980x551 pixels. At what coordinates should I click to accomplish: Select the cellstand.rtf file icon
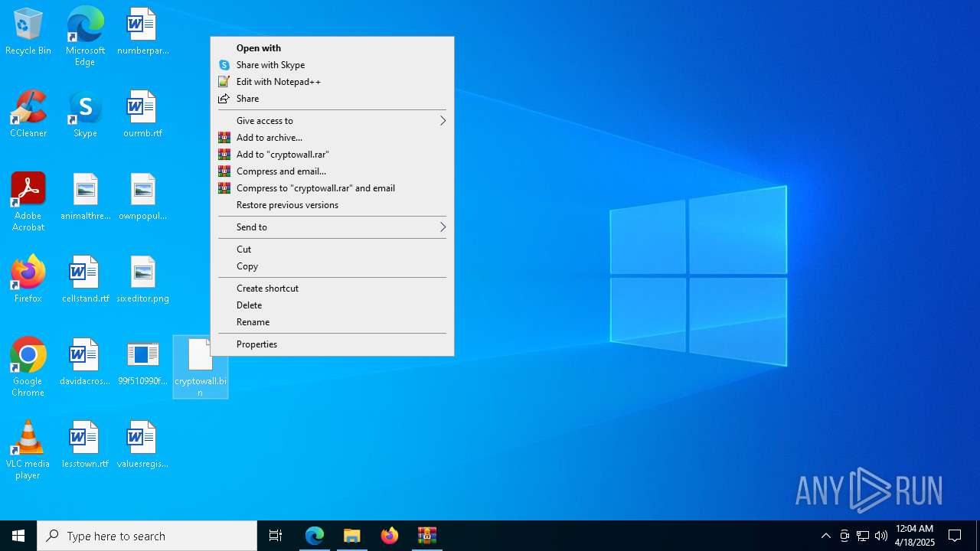tap(85, 279)
